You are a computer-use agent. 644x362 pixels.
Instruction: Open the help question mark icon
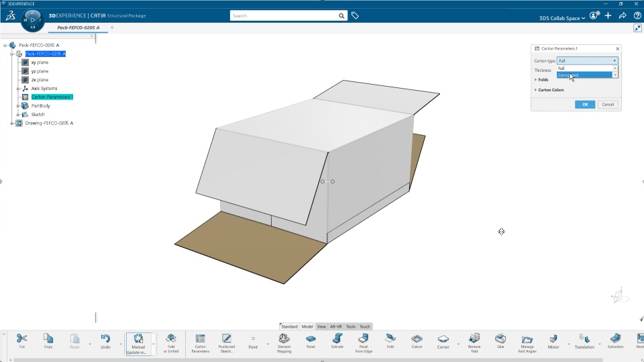click(637, 15)
